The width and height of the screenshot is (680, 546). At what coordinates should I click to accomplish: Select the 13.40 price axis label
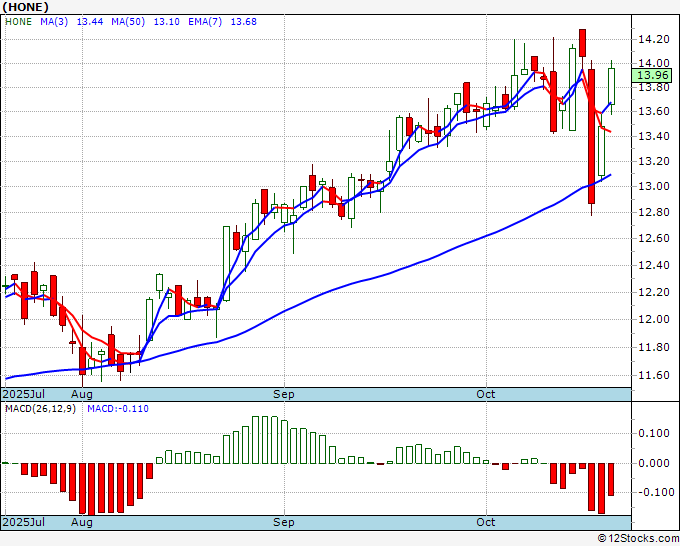tap(654, 136)
